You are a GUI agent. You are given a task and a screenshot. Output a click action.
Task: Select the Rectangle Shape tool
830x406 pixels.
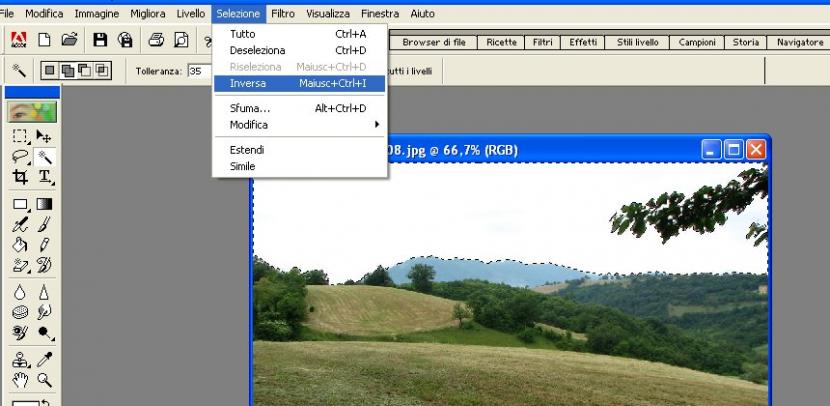[x=20, y=204]
